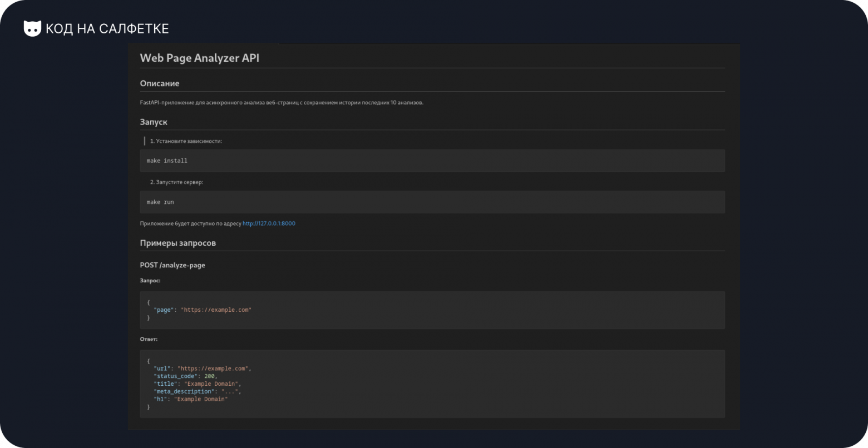Click the "h1" line in response JSON
Image resolution: width=868 pixels, height=448 pixels.
click(191, 399)
